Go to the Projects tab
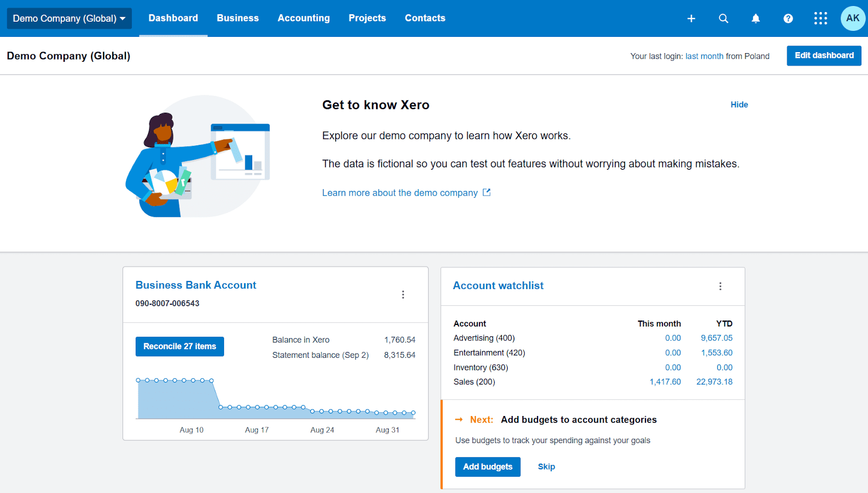 click(367, 18)
